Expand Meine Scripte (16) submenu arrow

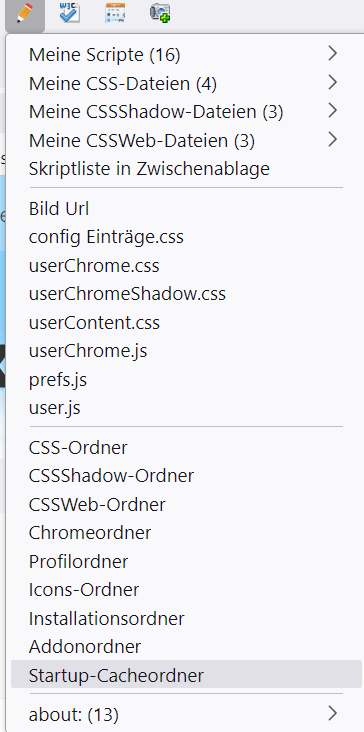[x=332, y=53]
